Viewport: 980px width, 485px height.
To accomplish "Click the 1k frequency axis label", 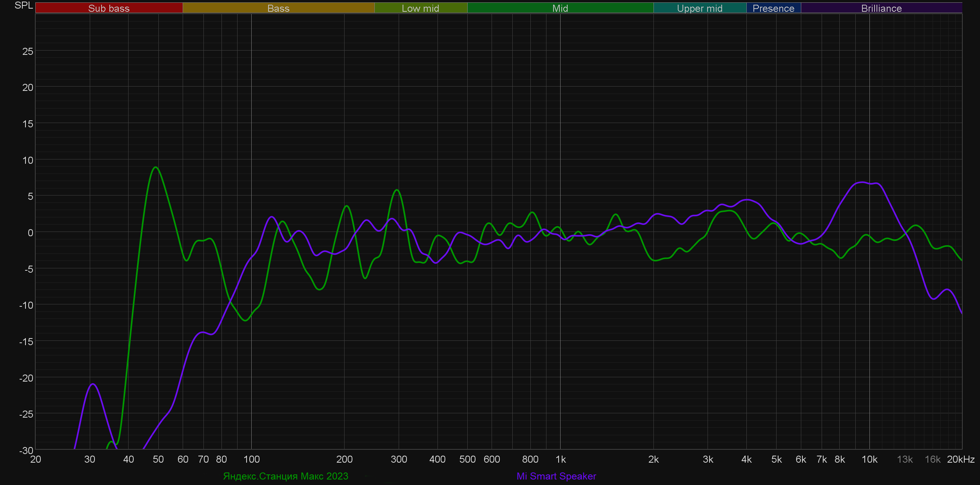I will [561, 459].
